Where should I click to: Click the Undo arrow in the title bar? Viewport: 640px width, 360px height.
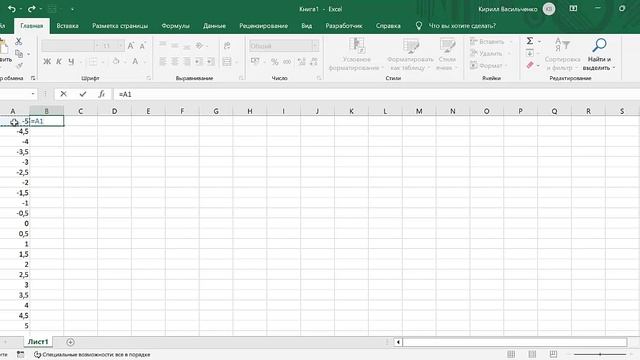tap(11, 9)
